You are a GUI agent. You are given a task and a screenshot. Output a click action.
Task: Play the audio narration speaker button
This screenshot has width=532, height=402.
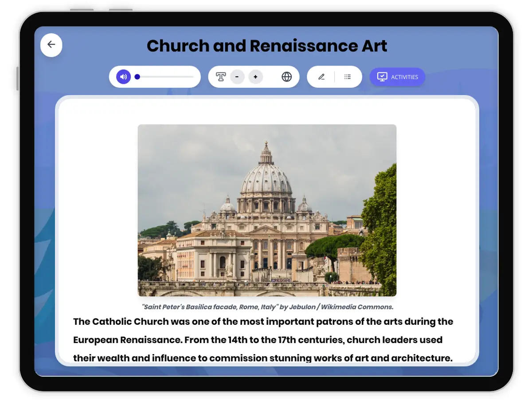(124, 77)
